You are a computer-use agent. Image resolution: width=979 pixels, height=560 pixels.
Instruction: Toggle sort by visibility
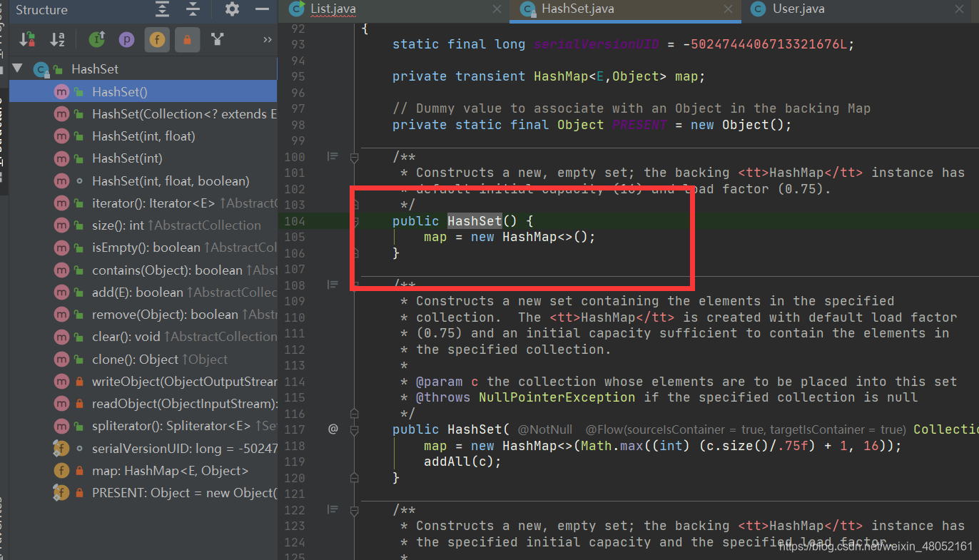point(28,40)
